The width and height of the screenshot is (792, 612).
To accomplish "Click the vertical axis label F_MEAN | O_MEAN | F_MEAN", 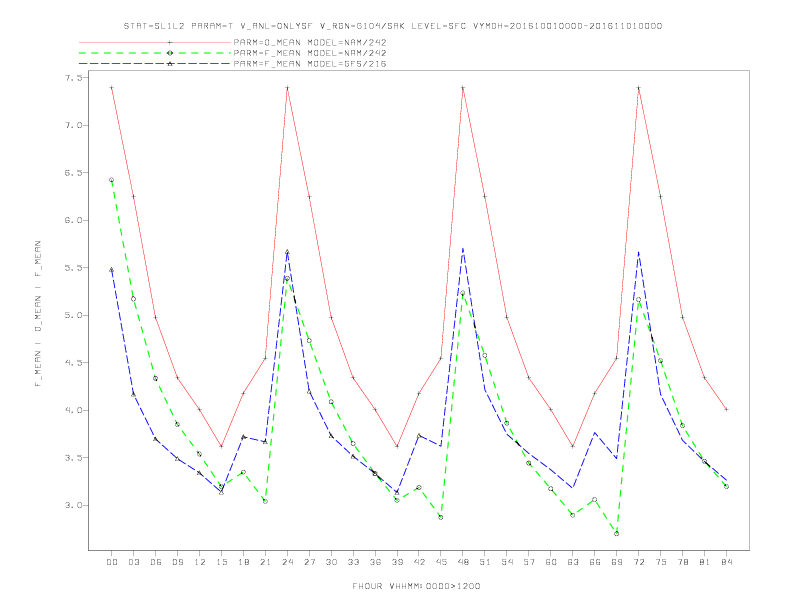I will tap(38, 314).
